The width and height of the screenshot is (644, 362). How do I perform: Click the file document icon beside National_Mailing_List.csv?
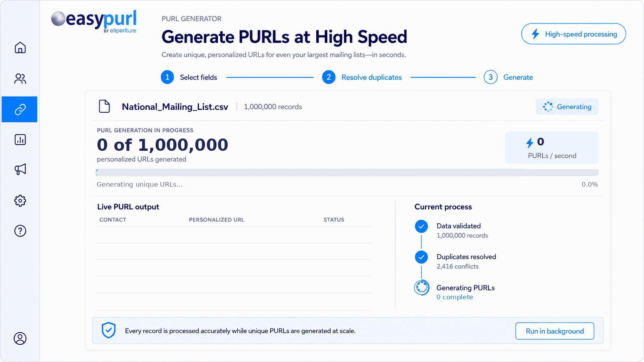coord(104,106)
